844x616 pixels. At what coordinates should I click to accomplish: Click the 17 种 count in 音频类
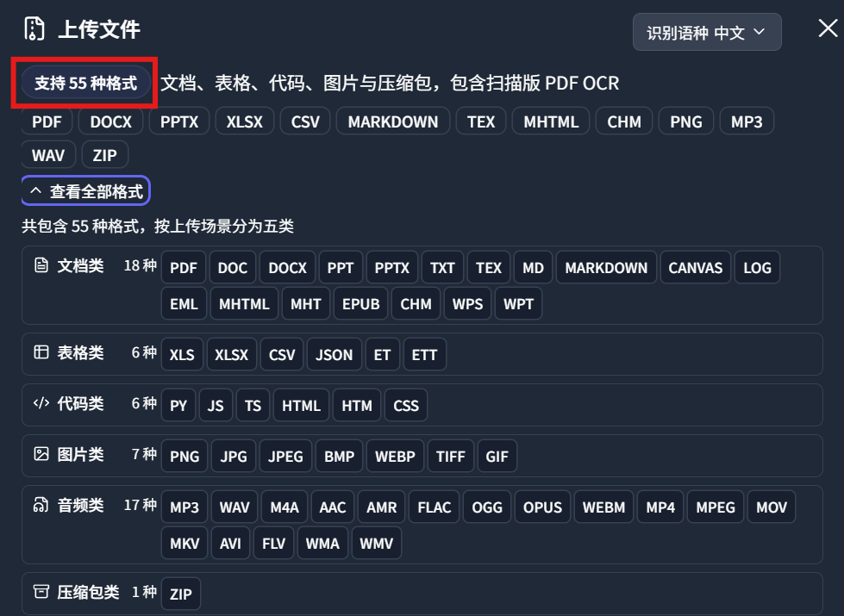[140, 505]
